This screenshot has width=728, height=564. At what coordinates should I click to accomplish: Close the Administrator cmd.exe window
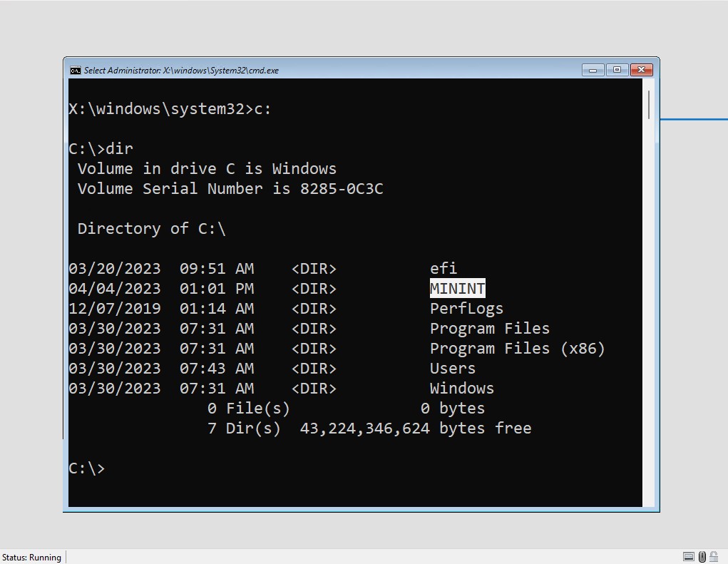click(642, 70)
